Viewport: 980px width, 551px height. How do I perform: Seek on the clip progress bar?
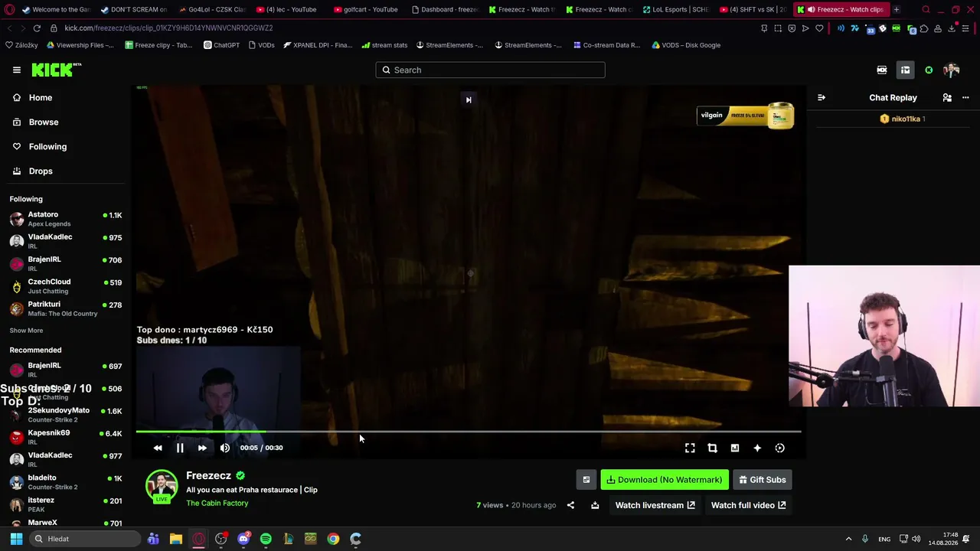469,432
